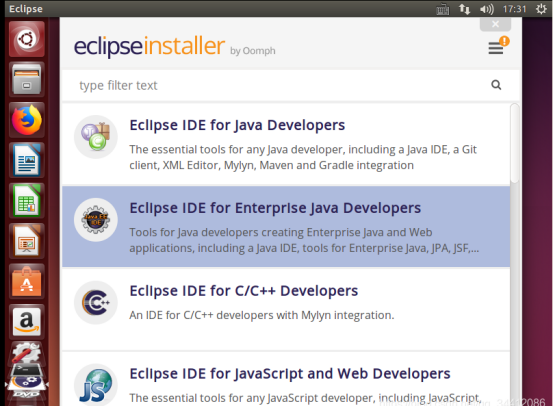Launch Firefox from the launcher
The image size is (554, 407).
coord(27,120)
